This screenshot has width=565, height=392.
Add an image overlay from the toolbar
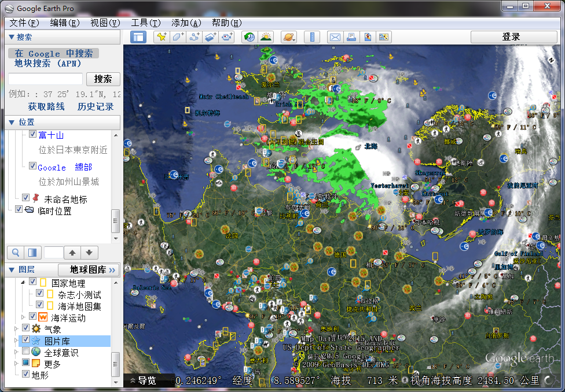pyautogui.click(x=211, y=37)
